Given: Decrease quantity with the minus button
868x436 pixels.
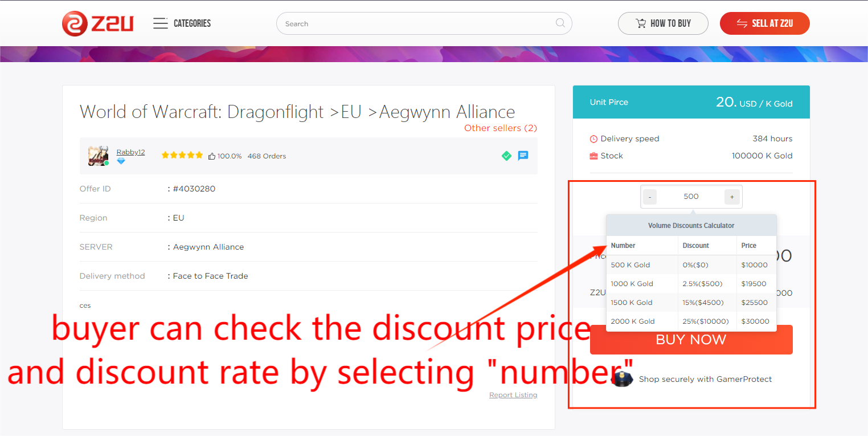Looking at the screenshot, I should pyautogui.click(x=650, y=197).
